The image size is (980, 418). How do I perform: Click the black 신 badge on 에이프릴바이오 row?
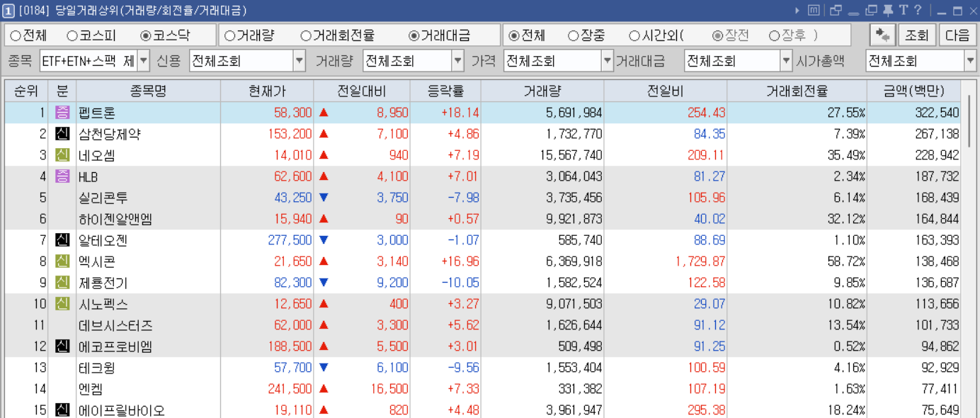62,410
